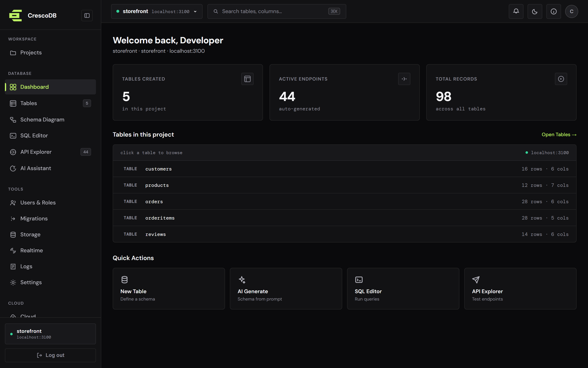This screenshot has height=368, width=588.
Task: Browse the products table row
Action: 345,185
